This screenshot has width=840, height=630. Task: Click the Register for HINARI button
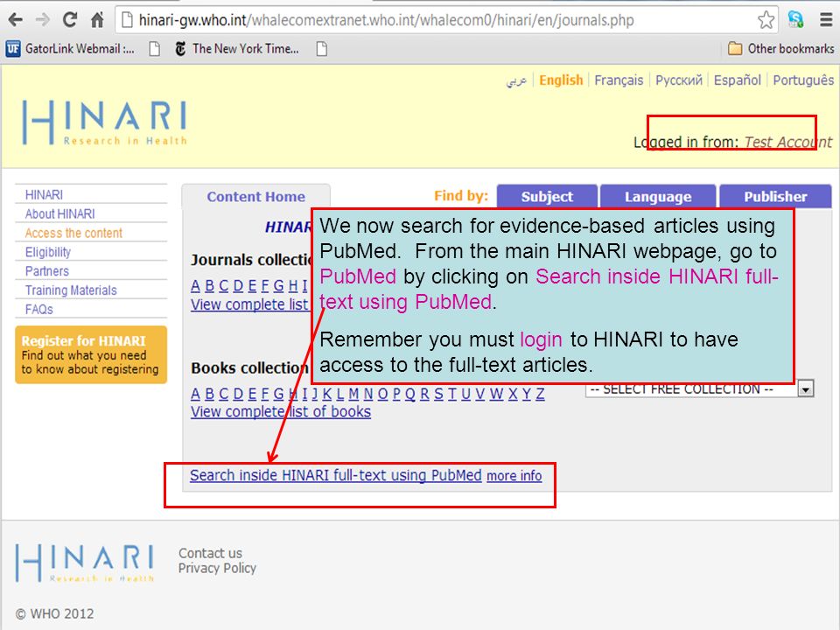(91, 354)
